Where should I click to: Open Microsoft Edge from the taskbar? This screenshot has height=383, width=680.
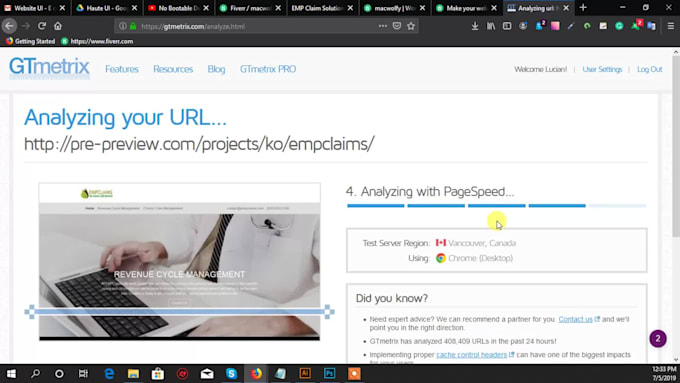click(109, 373)
